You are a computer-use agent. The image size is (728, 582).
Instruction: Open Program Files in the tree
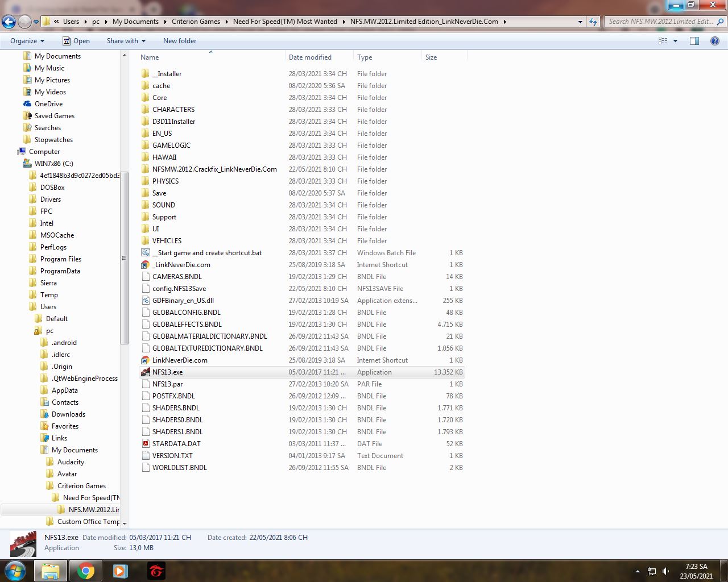tap(60, 259)
